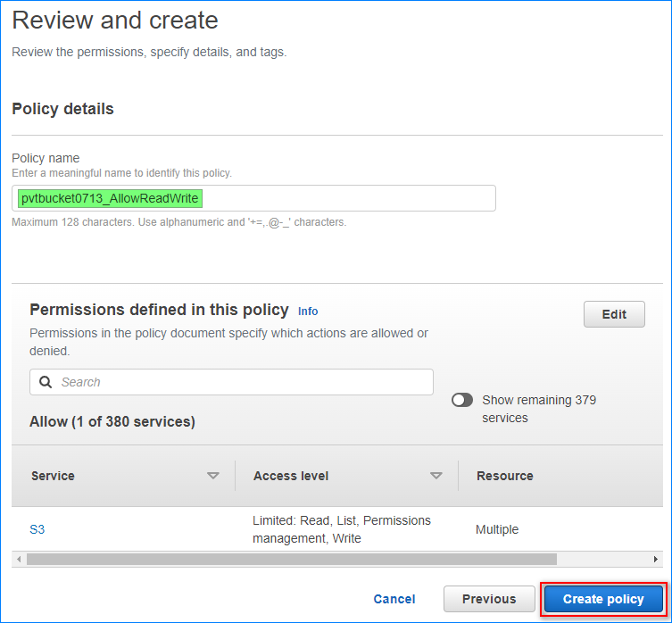Click the right arrow of the horizontal scrollbar
The height and width of the screenshot is (623, 672).
point(657,559)
